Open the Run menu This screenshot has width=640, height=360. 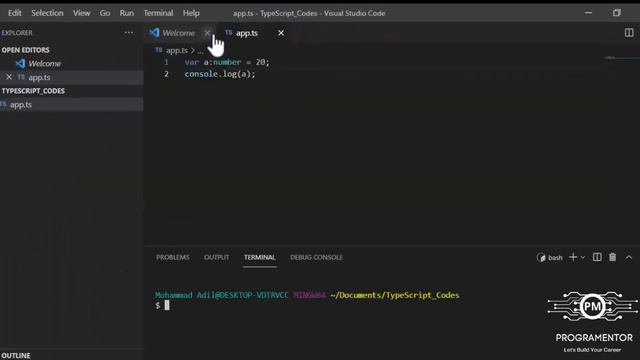[x=127, y=13]
